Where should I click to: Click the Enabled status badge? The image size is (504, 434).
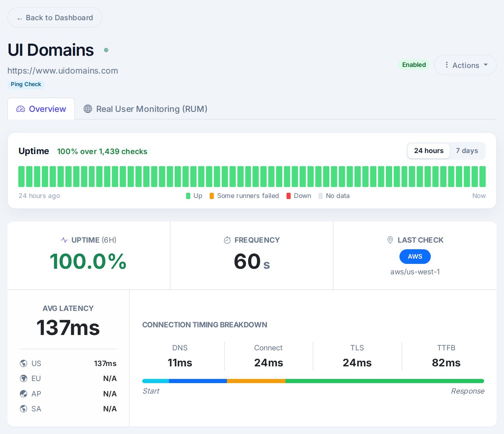[x=414, y=65]
